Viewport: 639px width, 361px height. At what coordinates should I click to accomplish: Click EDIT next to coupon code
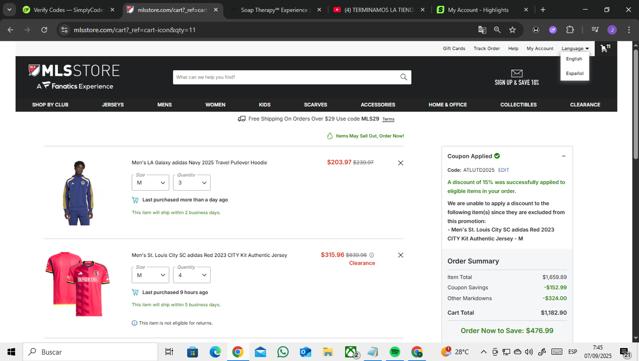click(x=503, y=170)
